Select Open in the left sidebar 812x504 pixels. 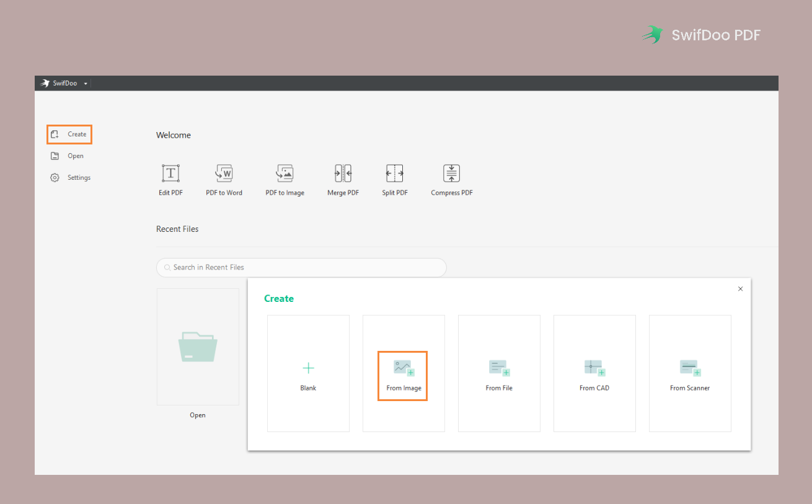click(68, 156)
